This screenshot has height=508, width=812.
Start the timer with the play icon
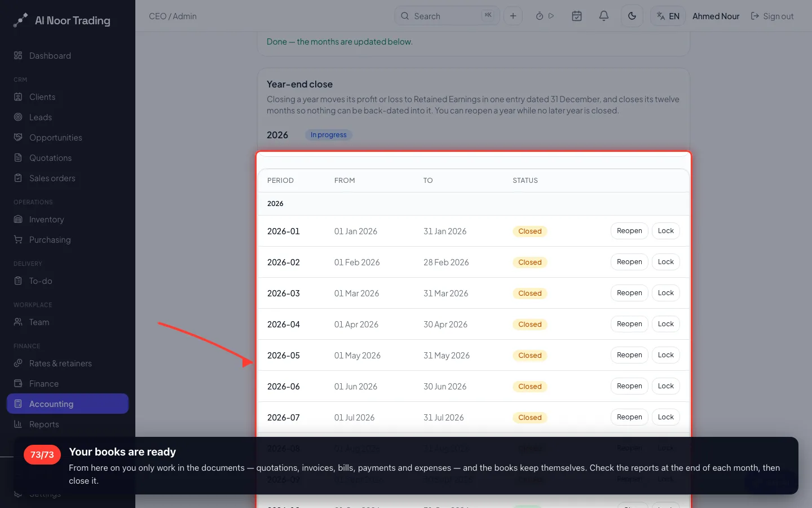(x=551, y=16)
